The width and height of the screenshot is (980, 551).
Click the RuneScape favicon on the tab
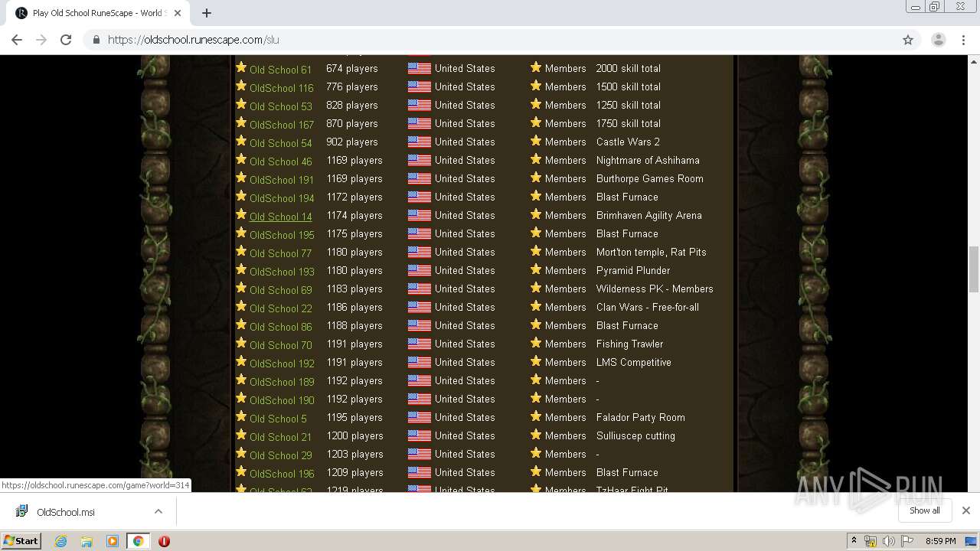pyautogui.click(x=21, y=13)
